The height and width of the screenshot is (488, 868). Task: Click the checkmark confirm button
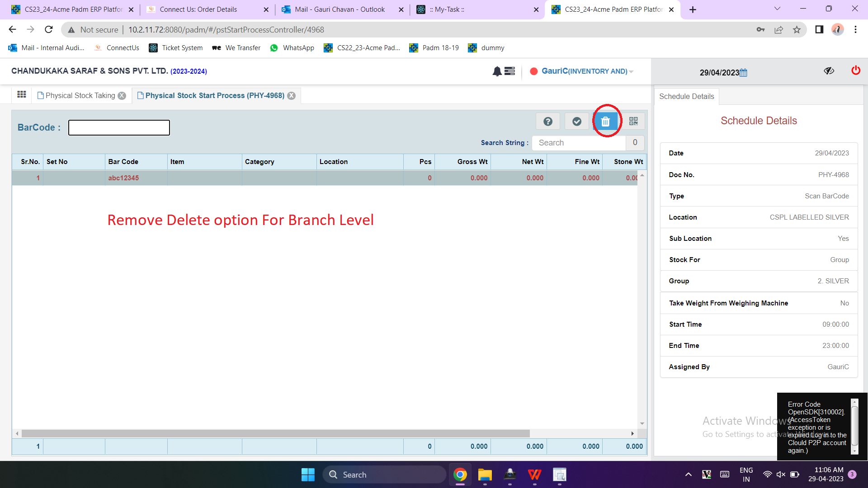[x=577, y=122]
